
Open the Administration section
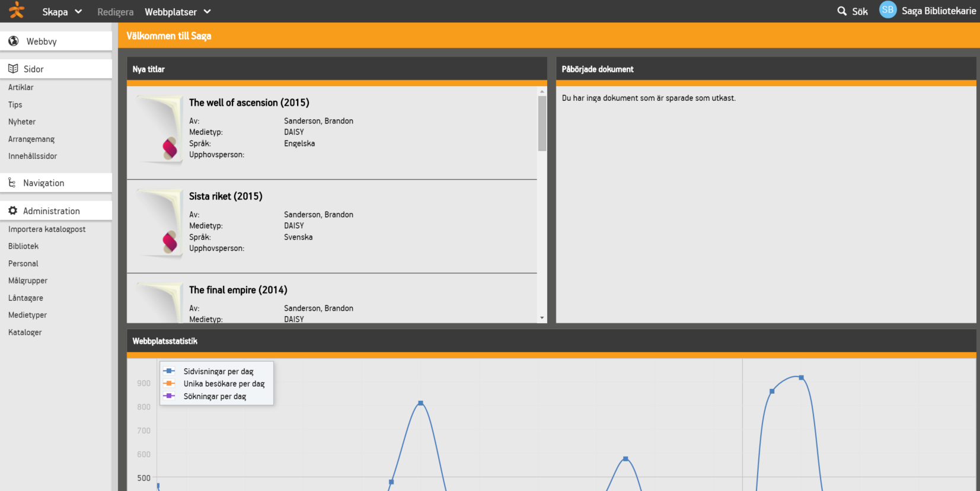point(56,211)
